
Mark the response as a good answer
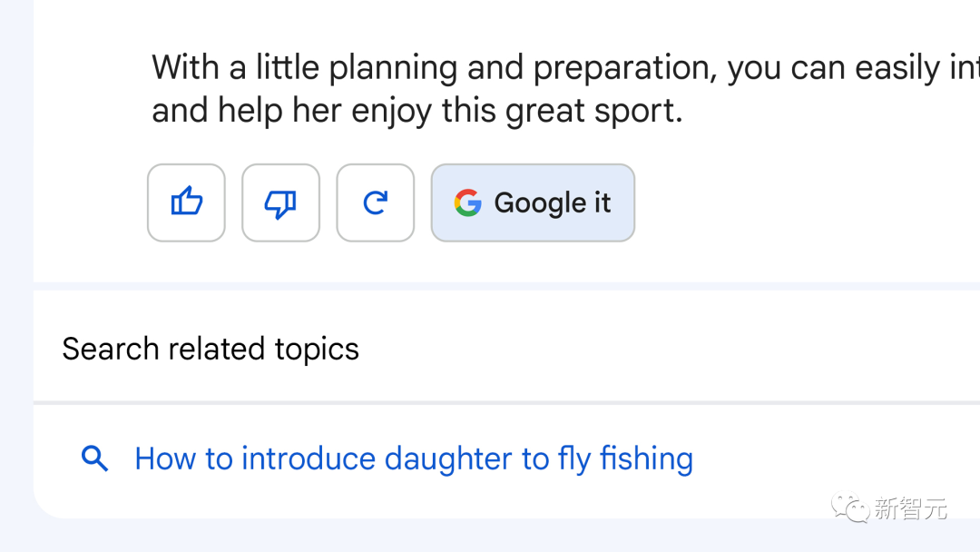click(186, 202)
